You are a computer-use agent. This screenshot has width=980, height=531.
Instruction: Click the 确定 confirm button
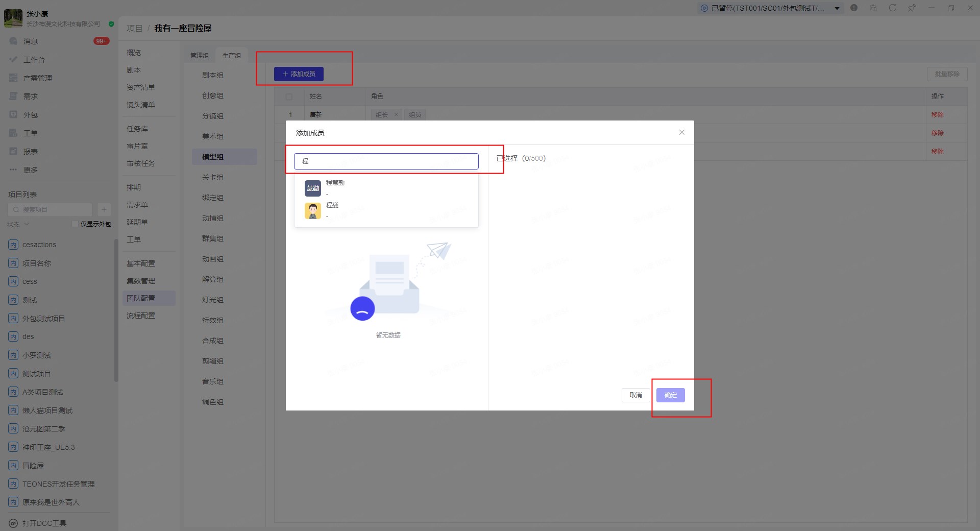tap(670, 395)
